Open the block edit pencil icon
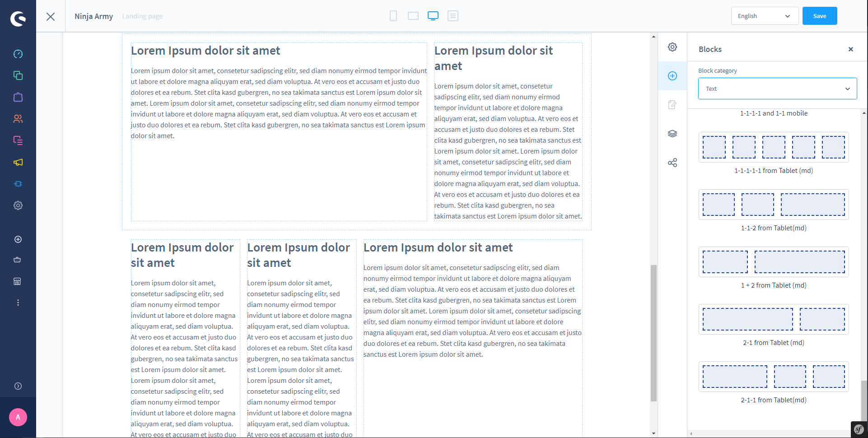Screen dimensions: 868x438 [x=672, y=105]
